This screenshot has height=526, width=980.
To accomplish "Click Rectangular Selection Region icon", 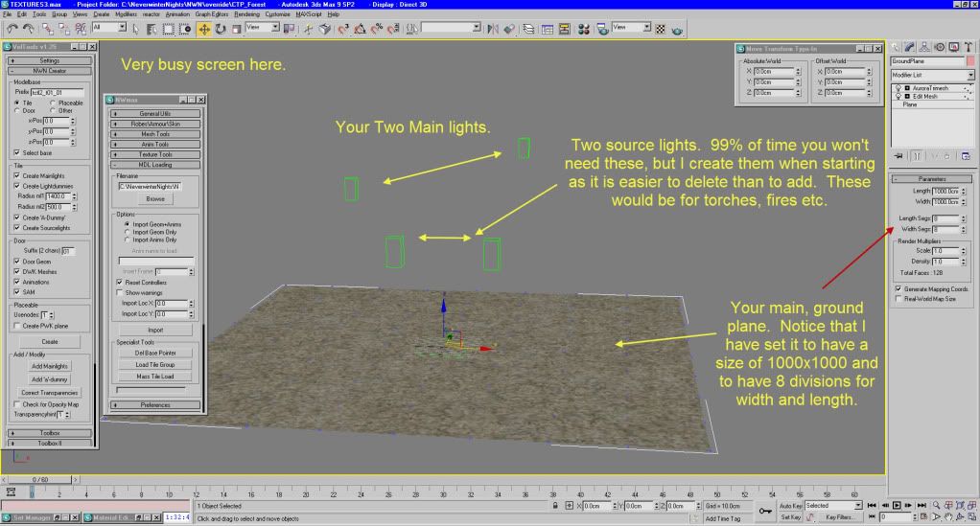I will click(x=168, y=29).
